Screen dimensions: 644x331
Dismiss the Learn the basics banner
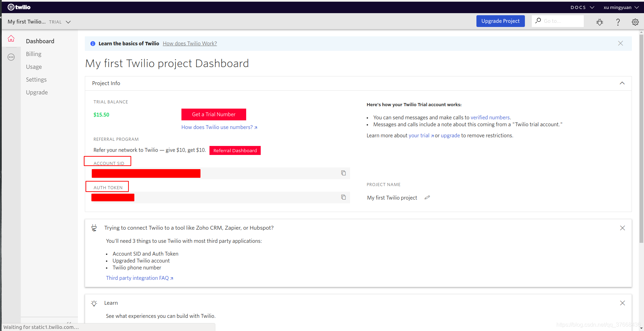tap(620, 43)
